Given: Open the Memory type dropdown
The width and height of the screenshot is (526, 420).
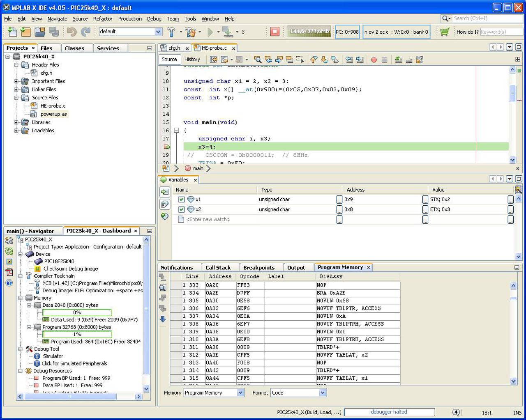Looking at the screenshot, I should click(x=240, y=393).
